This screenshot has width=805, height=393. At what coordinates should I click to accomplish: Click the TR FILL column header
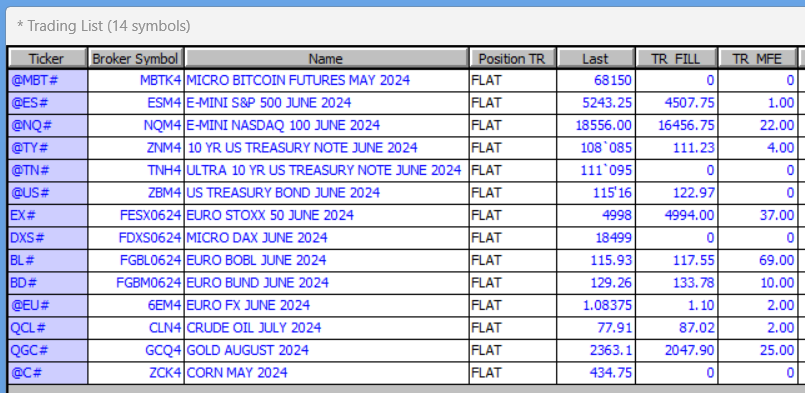[x=676, y=59]
